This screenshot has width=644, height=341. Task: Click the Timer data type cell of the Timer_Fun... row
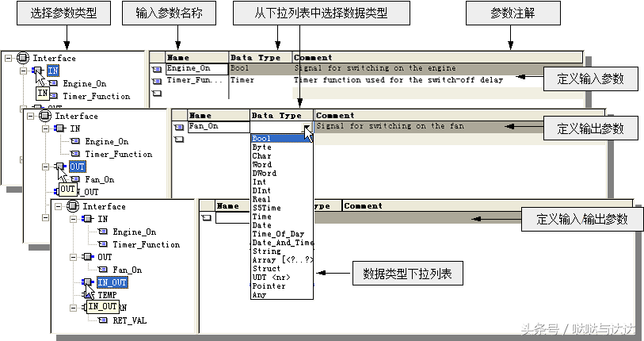(261, 81)
